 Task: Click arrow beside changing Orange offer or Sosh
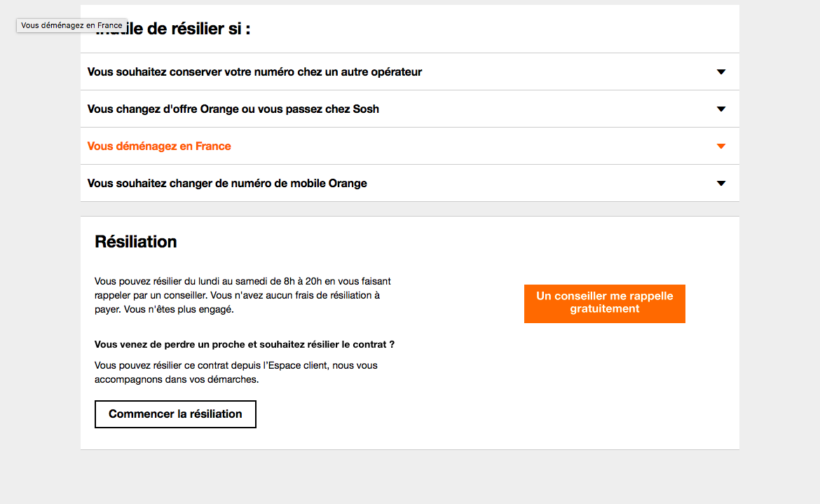point(721,109)
